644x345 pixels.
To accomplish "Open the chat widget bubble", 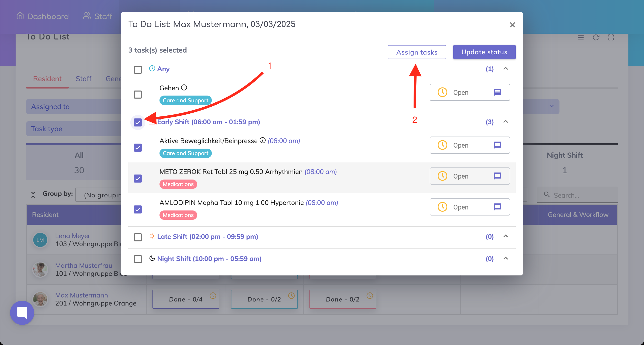I will click(22, 313).
